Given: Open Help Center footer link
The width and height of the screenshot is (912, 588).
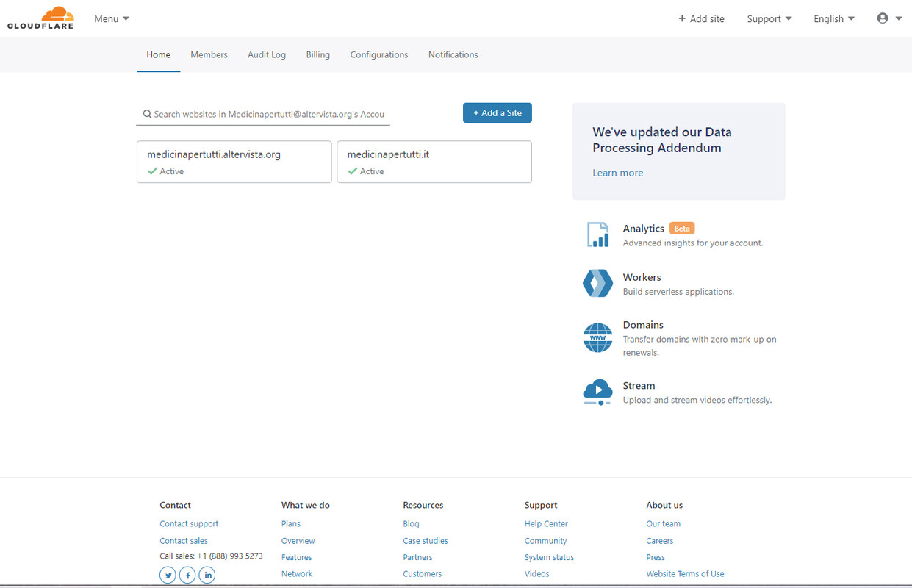Looking at the screenshot, I should [x=546, y=524].
